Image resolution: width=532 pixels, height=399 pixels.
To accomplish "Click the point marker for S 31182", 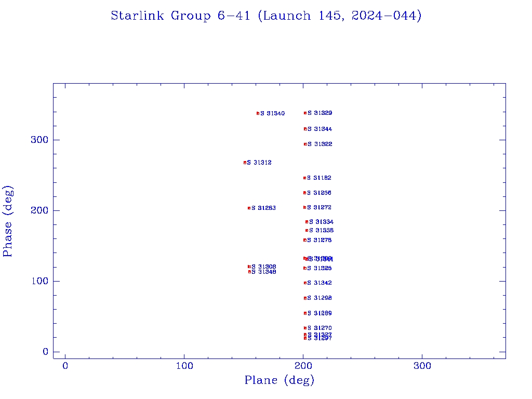I will [304, 178].
